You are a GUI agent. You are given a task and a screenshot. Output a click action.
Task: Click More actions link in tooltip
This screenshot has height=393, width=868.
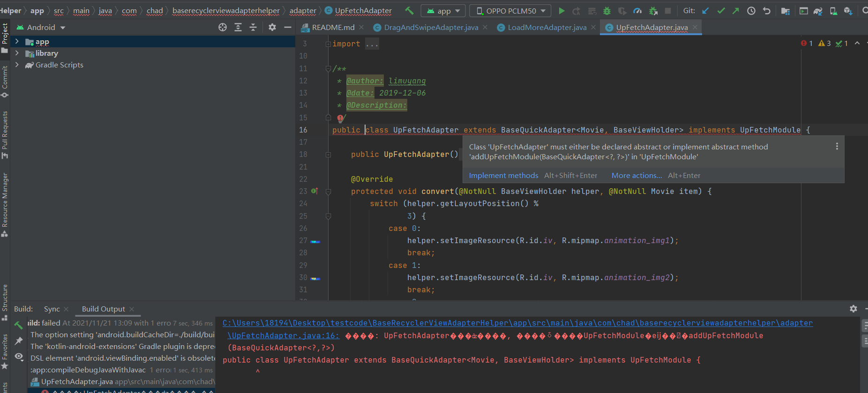click(637, 175)
